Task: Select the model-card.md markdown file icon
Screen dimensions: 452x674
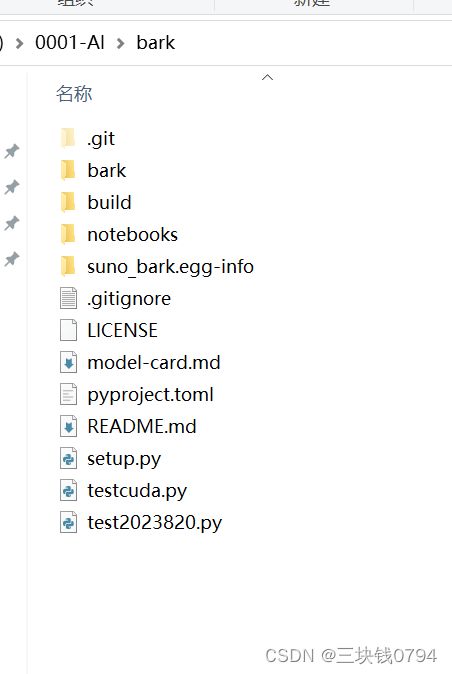Action: pyautogui.click(x=68, y=362)
